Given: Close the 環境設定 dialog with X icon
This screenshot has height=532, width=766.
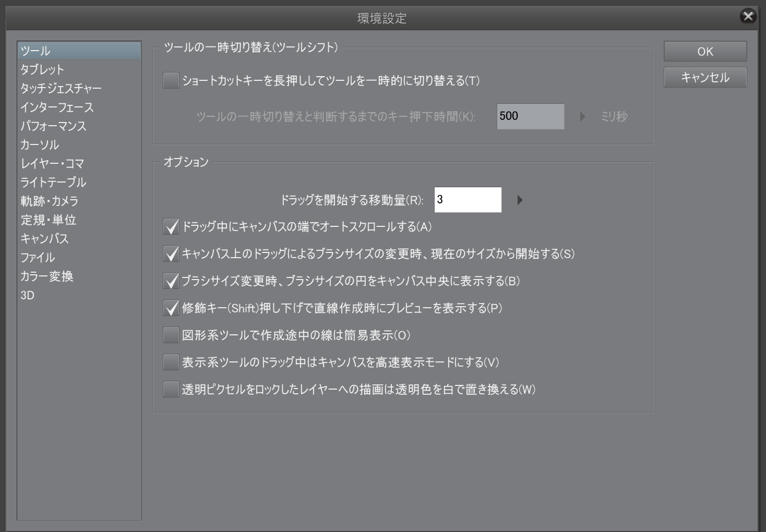Looking at the screenshot, I should (748, 16).
